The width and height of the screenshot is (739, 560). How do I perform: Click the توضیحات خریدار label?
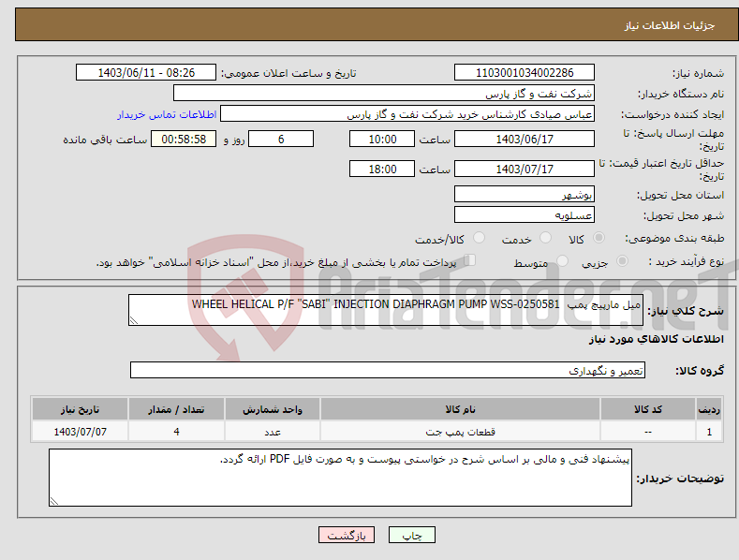pos(680,479)
